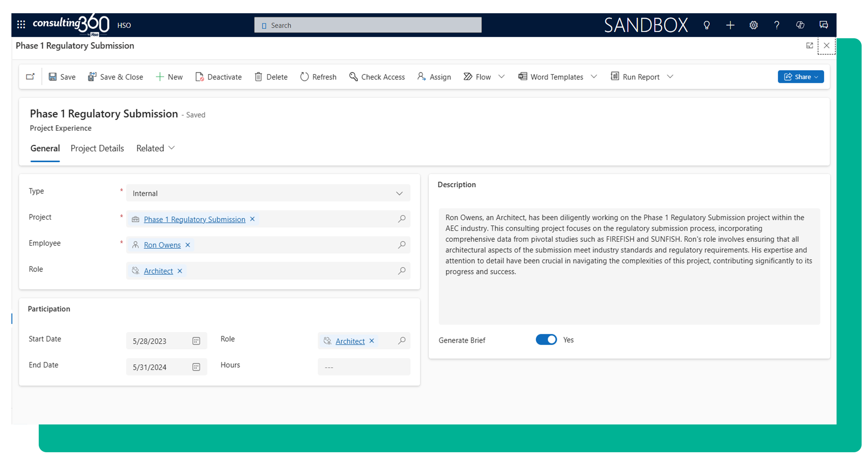Click the Hours input field
Viewport: 868px width, 470px height.
(x=364, y=367)
